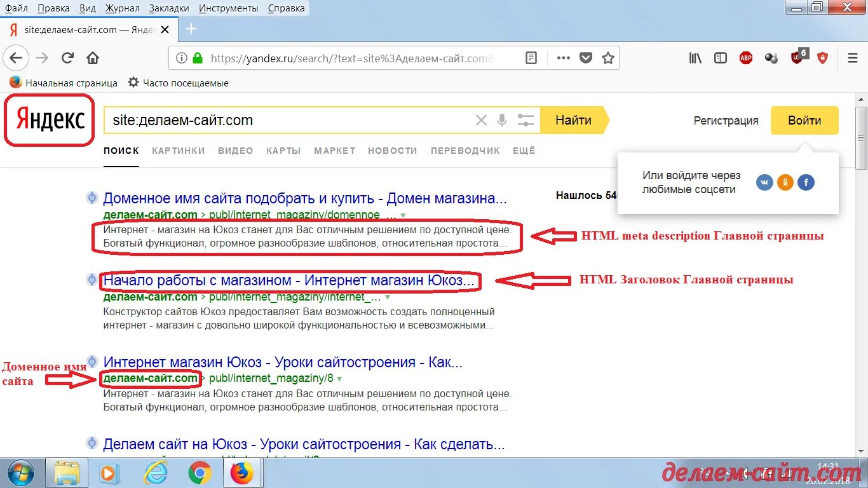The height and width of the screenshot is (488, 868).
Task: Open page actions three-dot menu
Action: [x=563, y=58]
